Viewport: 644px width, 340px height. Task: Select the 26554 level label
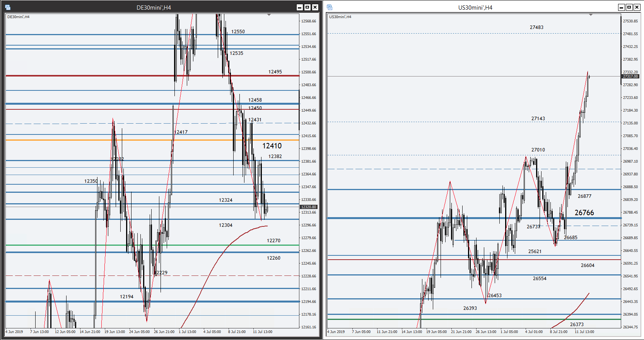point(540,279)
